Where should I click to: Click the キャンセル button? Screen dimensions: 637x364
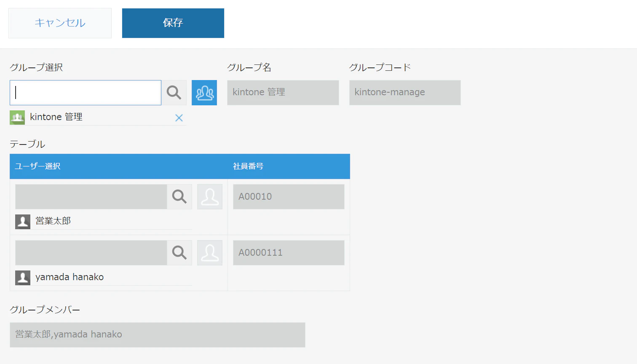point(60,23)
